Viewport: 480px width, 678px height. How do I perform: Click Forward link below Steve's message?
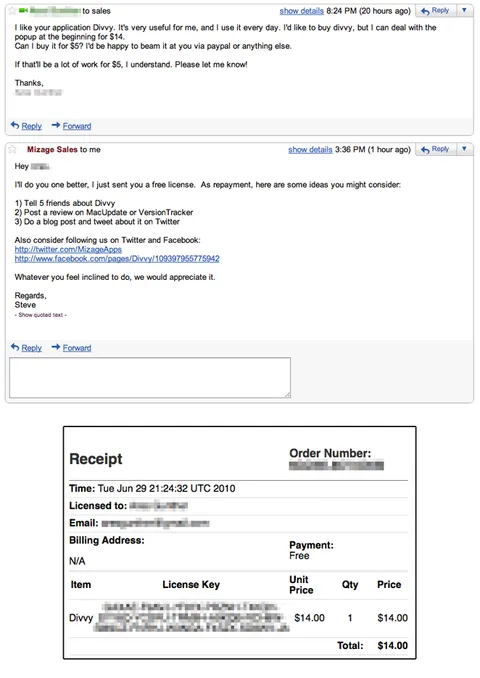click(x=77, y=348)
